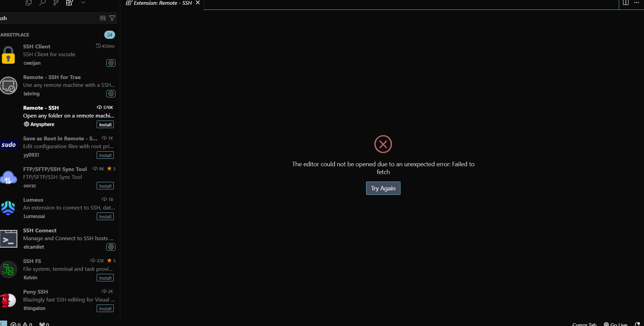Click the sudo extension icon
This screenshot has height=326, width=644.
point(9,145)
